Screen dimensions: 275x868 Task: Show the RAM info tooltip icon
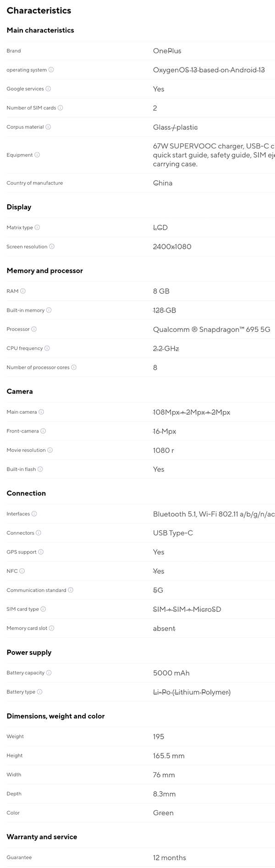tap(23, 291)
